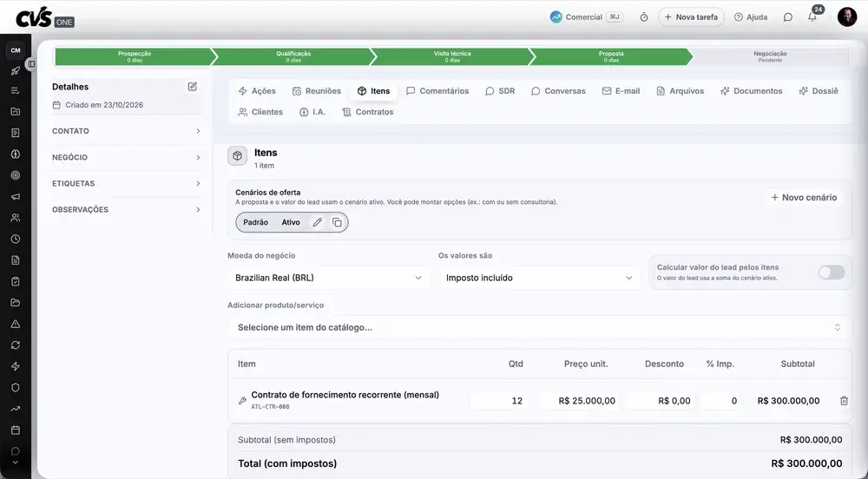Edit the unit price field R$ 25.000,00

[580, 400]
